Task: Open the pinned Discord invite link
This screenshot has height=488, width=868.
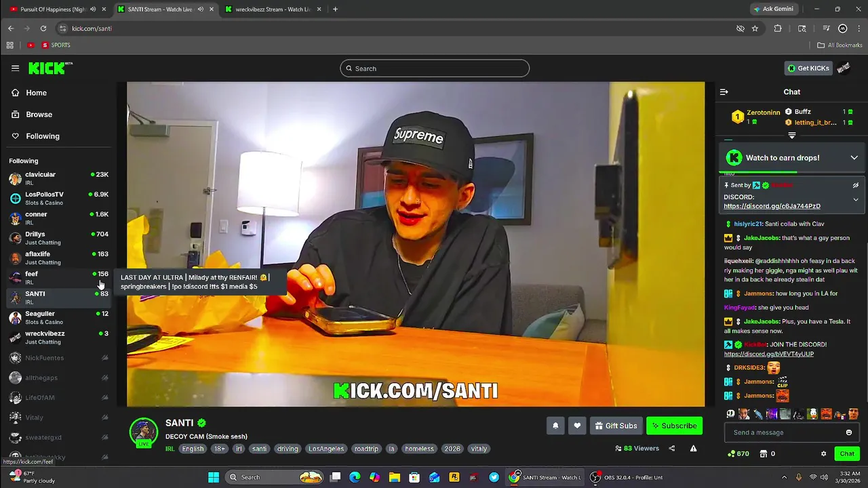Action: coord(772,206)
